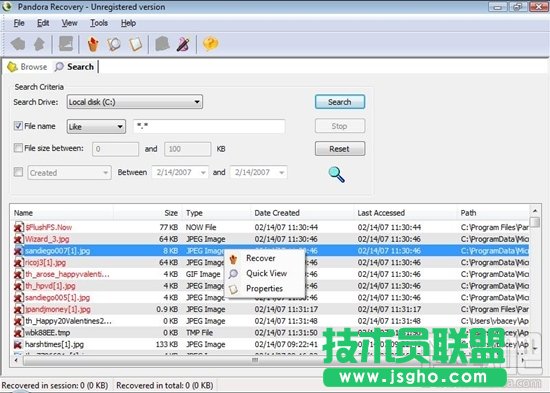
Task: Click the blue magnifier search animation icon
Action: 336,174
